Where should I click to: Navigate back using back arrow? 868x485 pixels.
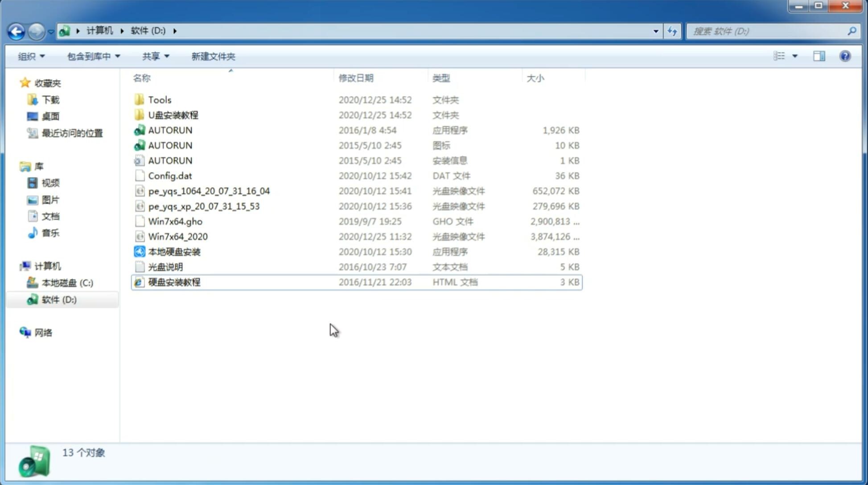point(16,30)
